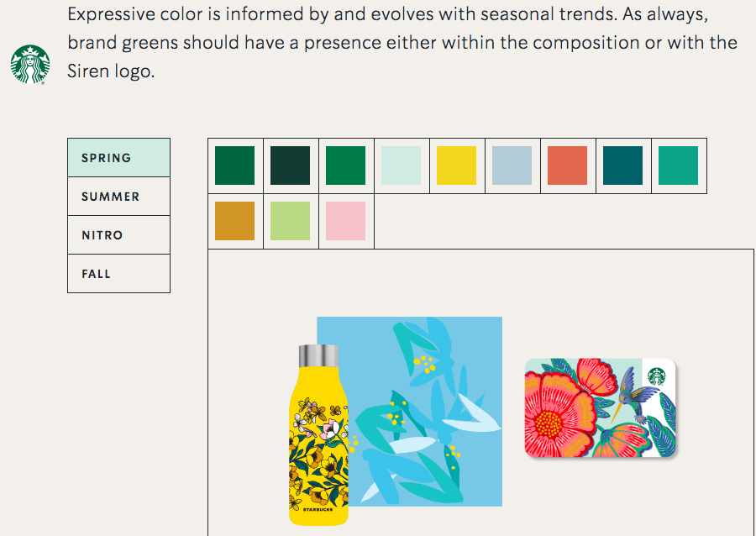The width and height of the screenshot is (756, 536).
Task: Click the Starbucks Siren logo icon
Action: point(30,65)
